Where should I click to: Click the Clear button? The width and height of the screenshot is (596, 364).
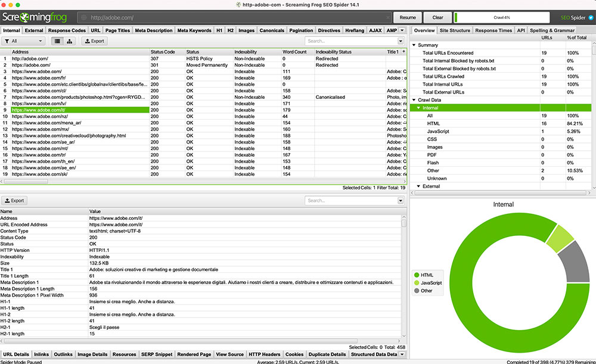(x=437, y=17)
